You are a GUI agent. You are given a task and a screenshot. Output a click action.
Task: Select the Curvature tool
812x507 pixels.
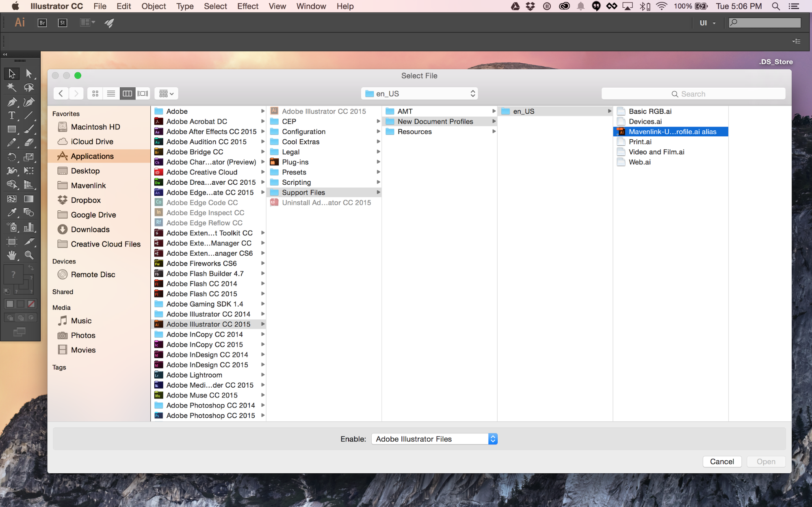coord(29,101)
